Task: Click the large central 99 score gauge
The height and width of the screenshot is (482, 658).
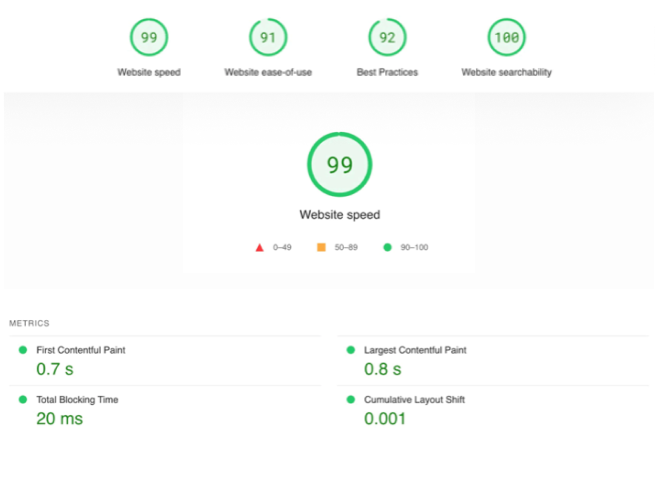Action: (x=339, y=165)
